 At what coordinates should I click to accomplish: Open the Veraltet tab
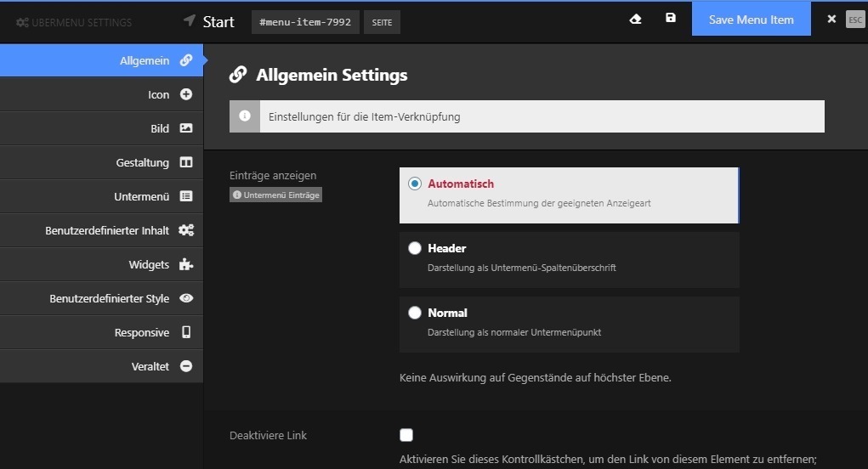click(x=101, y=366)
